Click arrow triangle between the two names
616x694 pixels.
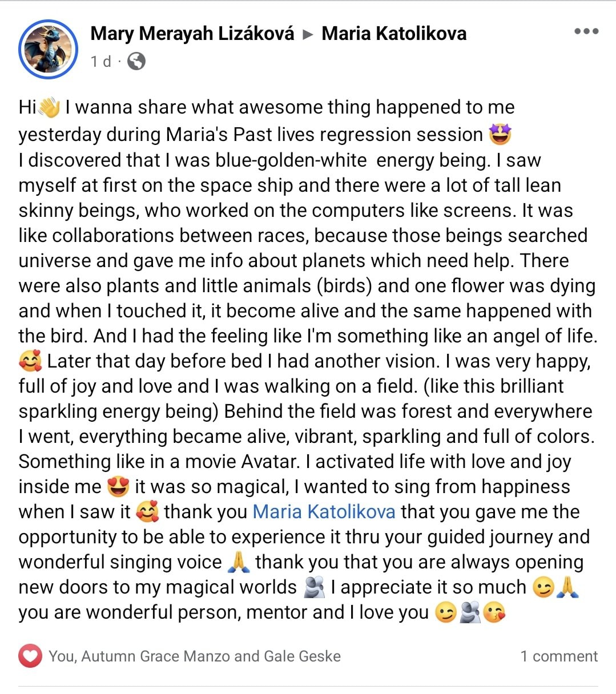[308, 34]
